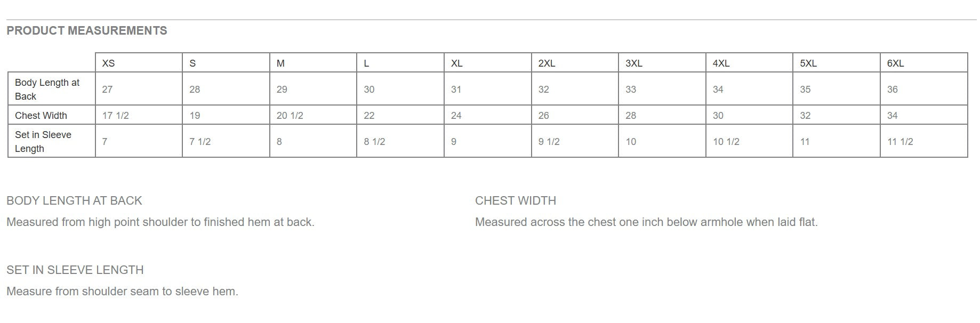Image resolution: width=980 pixels, height=323 pixels.
Task: Click the 4XL size column header
Action: (721, 63)
